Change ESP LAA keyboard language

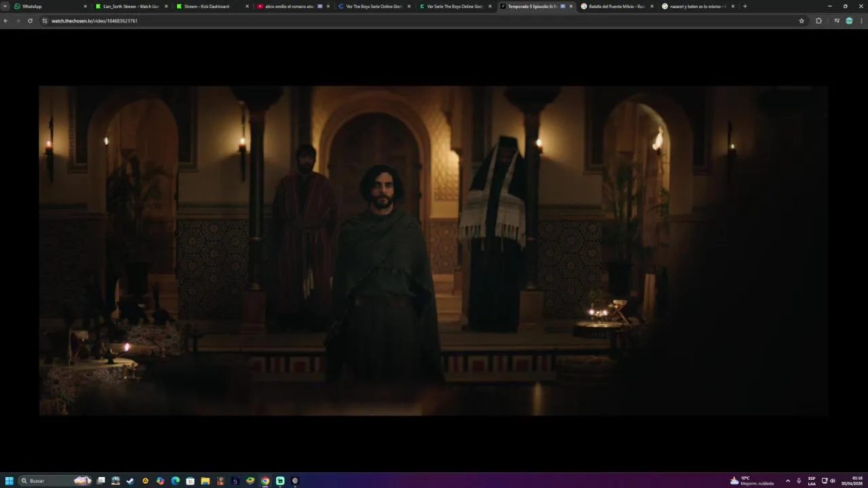[812, 481]
